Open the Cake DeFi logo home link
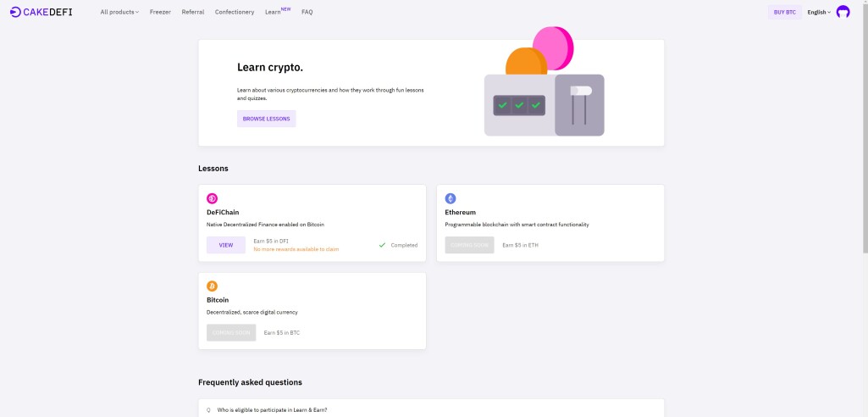The image size is (868, 417). coord(41,12)
